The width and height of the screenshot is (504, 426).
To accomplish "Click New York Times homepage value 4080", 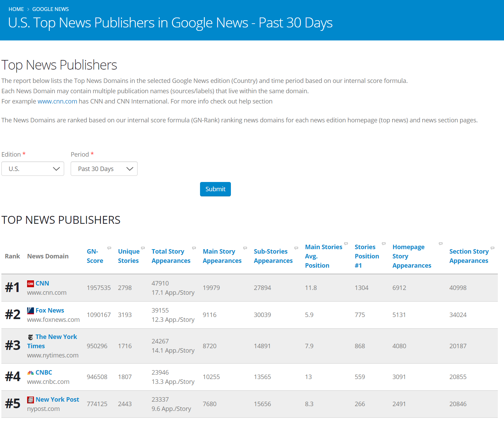I will coord(399,346).
